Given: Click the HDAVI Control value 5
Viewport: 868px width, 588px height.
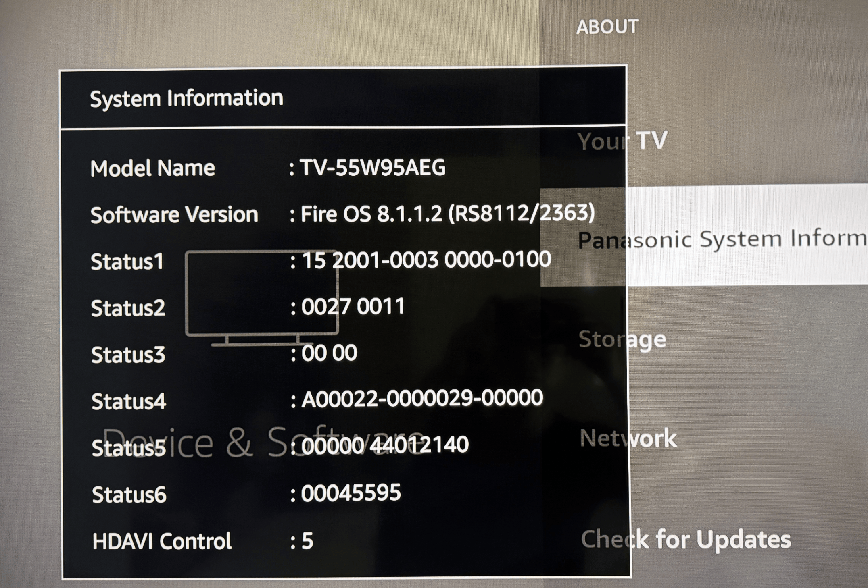Looking at the screenshot, I should pos(307,541).
